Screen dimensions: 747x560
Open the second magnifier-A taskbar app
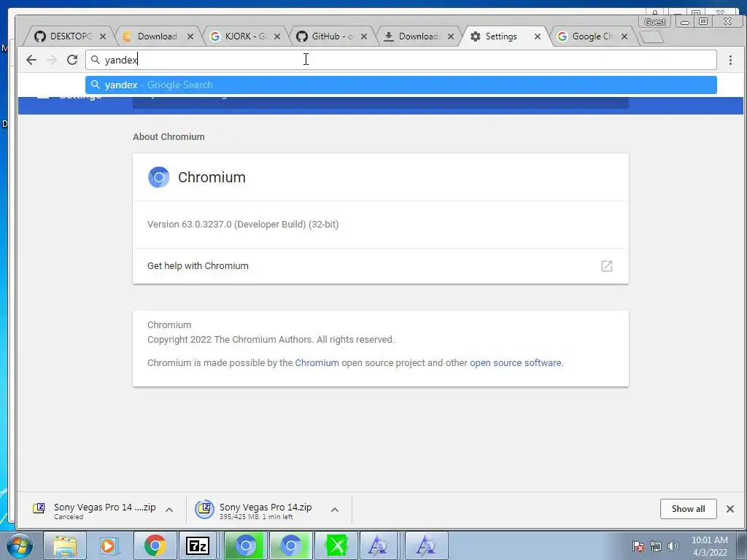coord(425,545)
